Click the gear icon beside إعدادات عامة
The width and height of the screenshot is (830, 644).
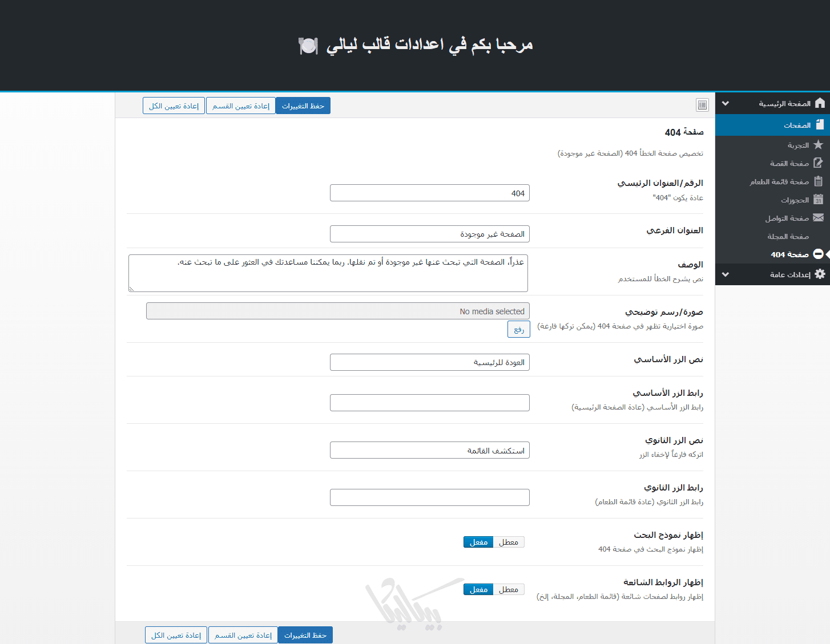[820, 274]
